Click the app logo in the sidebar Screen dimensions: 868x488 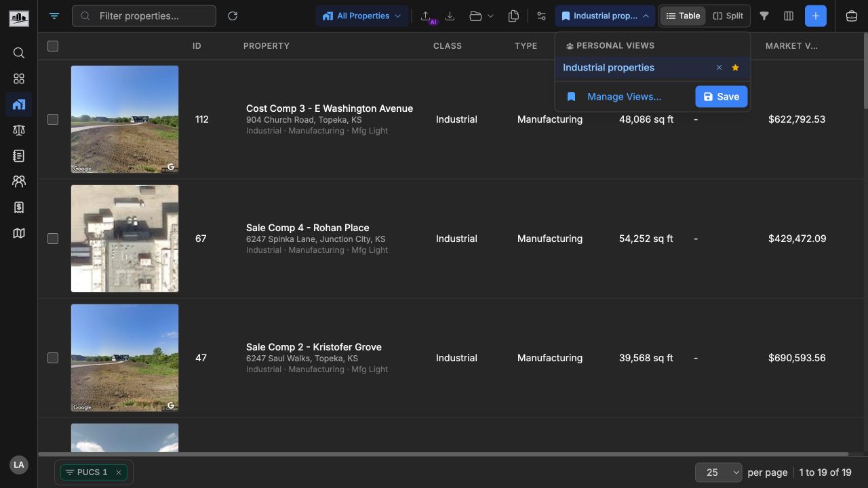[x=19, y=18]
